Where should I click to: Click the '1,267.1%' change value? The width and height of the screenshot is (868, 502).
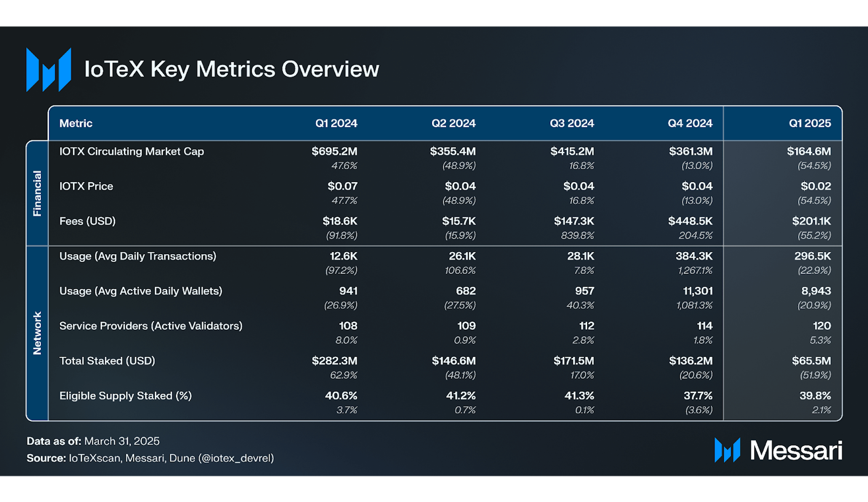pyautogui.click(x=695, y=270)
